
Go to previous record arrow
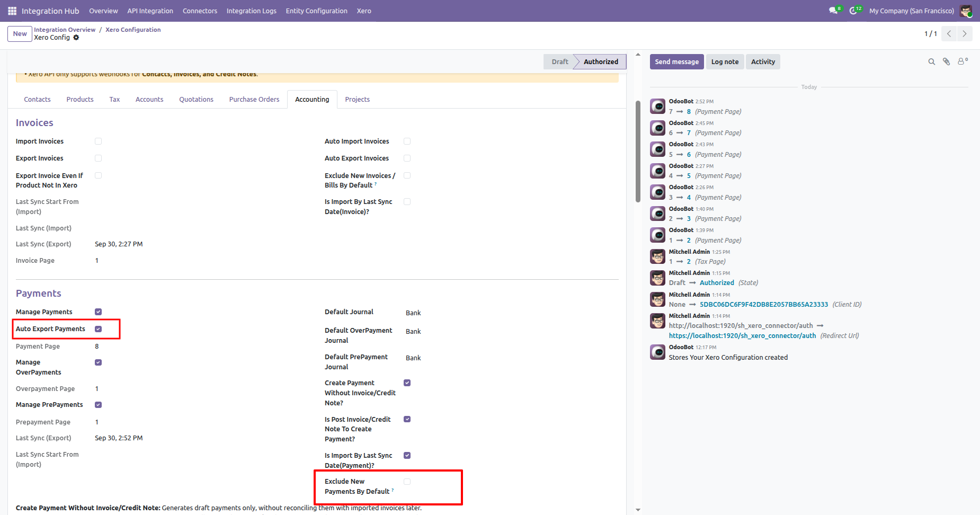pos(949,34)
